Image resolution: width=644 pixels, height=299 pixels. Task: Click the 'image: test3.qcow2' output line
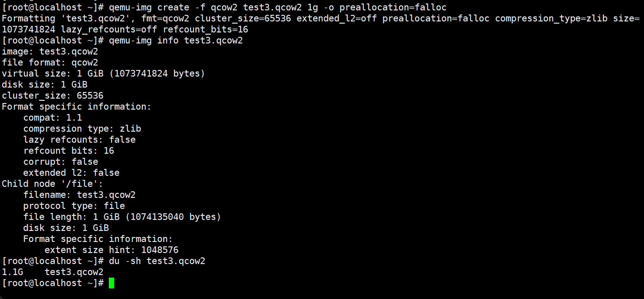[x=50, y=51]
